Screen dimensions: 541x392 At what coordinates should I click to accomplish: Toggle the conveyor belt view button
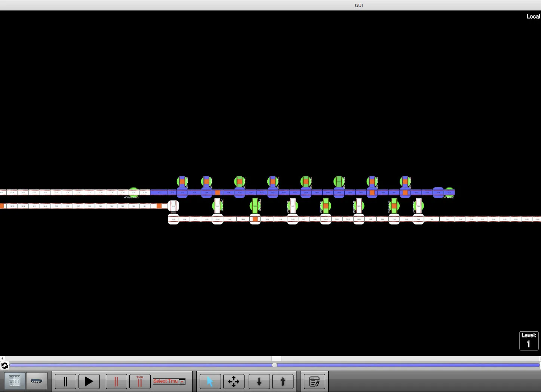[x=37, y=382]
